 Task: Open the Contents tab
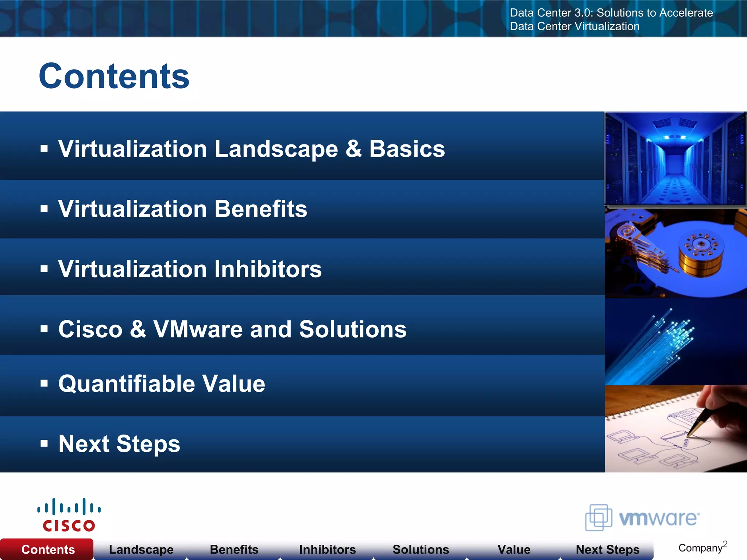(48, 549)
